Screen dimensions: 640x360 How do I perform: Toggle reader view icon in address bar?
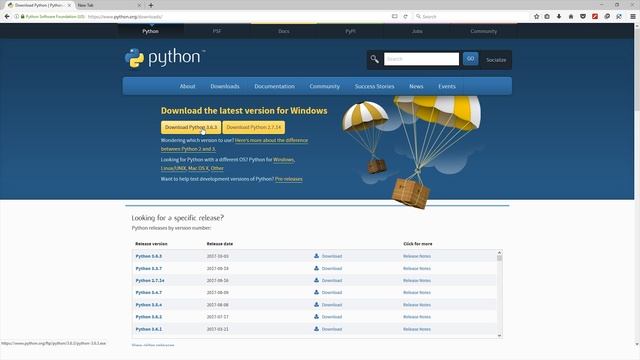pos(394,16)
